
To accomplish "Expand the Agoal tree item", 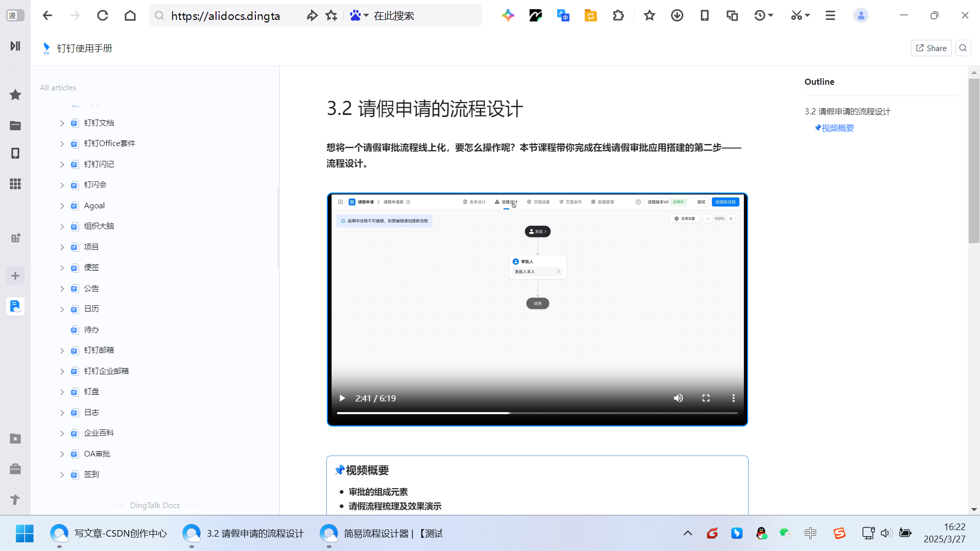I will coord(62,206).
